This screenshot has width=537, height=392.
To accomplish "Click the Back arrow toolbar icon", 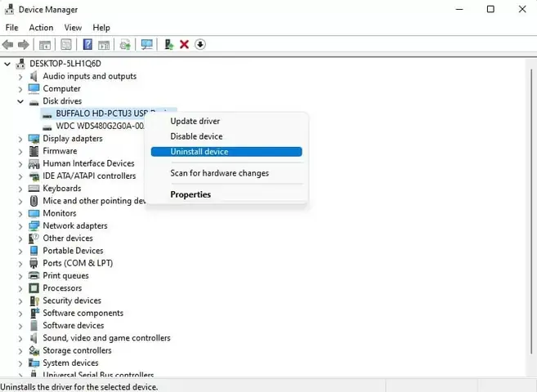I will (x=7, y=44).
